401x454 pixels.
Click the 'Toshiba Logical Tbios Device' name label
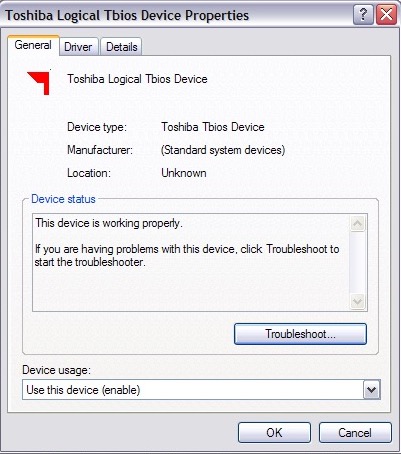point(137,79)
